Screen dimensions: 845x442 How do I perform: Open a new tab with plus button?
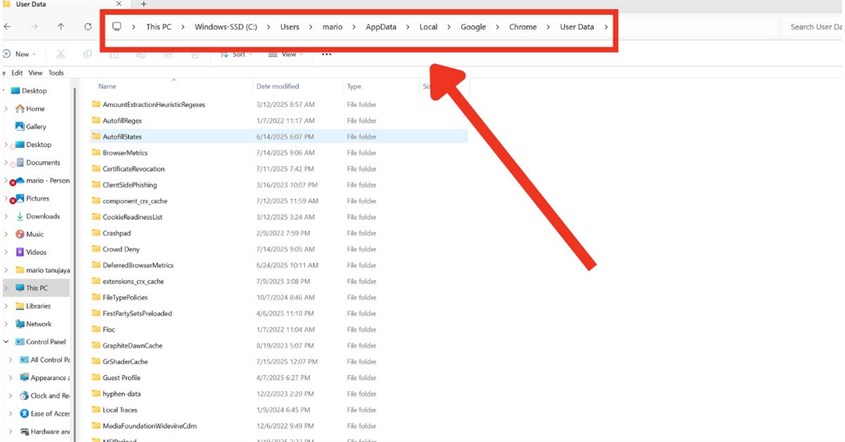143,4
